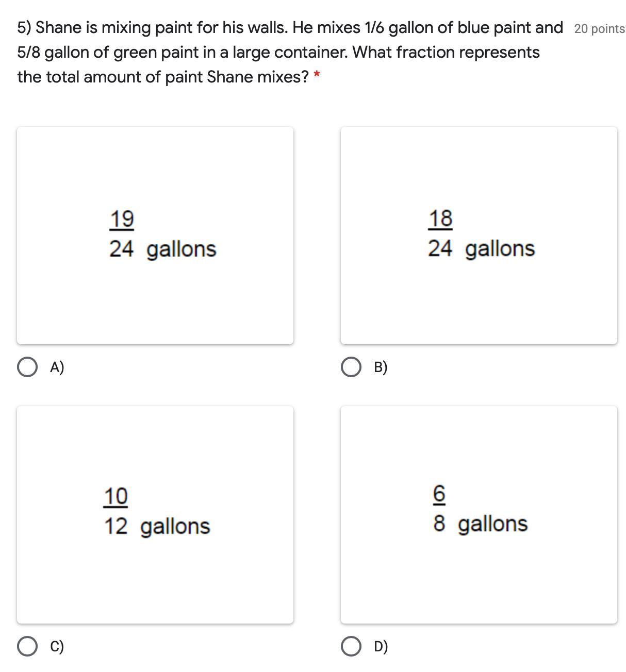The width and height of the screenshot is (626, 672).
Task: Click the 18/24 fraction in the second answer card
Action: click(440, 233)
